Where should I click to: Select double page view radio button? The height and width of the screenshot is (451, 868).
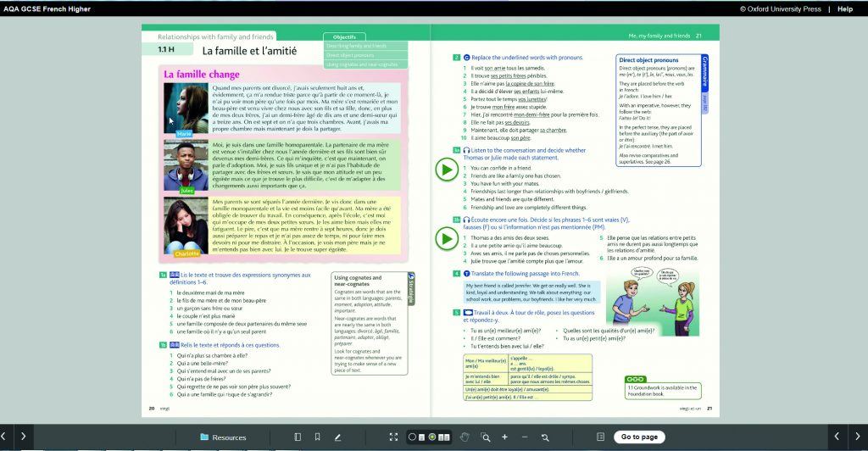coord(432,437)
